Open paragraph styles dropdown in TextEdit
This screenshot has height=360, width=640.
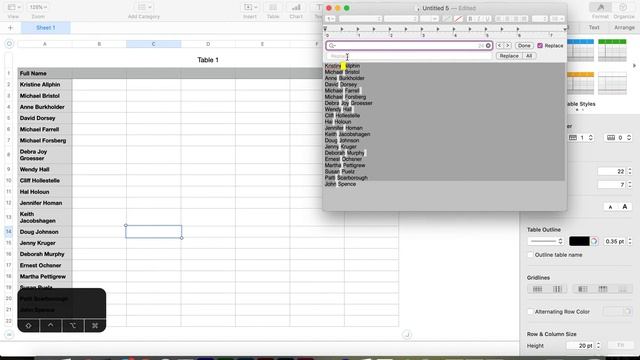[x=330, y=19]
